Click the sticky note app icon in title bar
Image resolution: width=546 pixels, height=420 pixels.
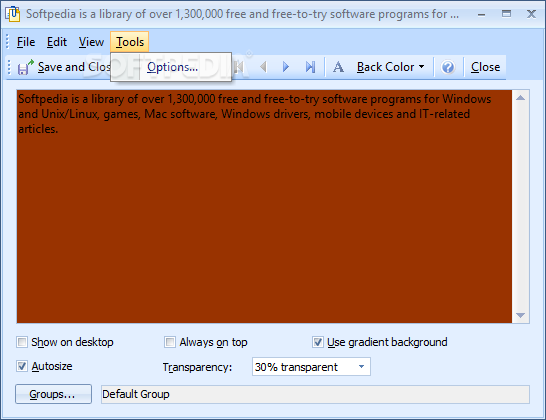coord(13,14)
